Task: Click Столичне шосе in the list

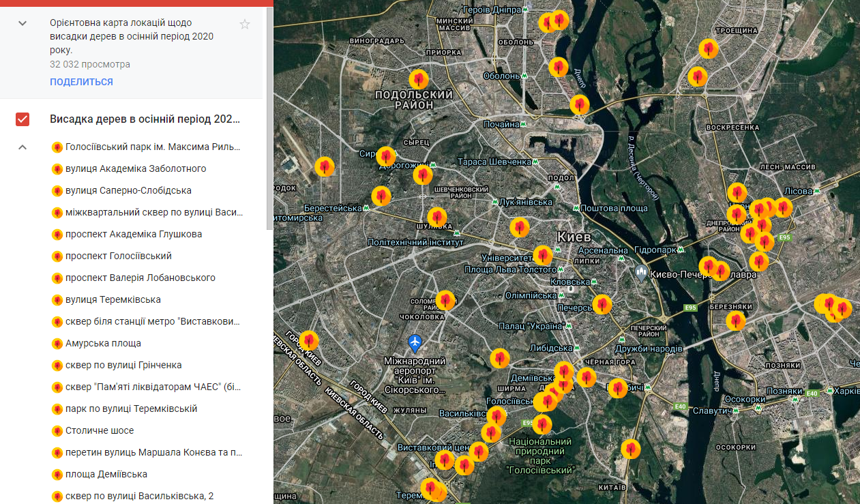Action: (100, 430)
